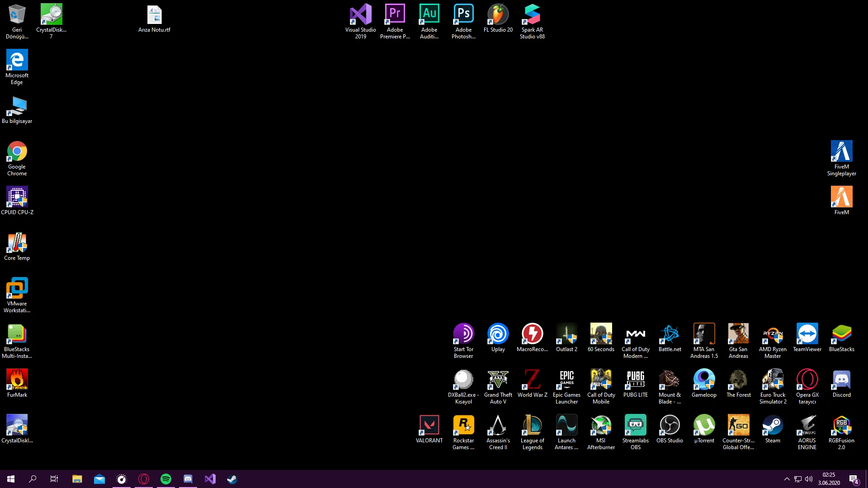Click the speaker icon to adjust volume
Viewport: 868px width, 488px height.
click(x=809, y=479)
